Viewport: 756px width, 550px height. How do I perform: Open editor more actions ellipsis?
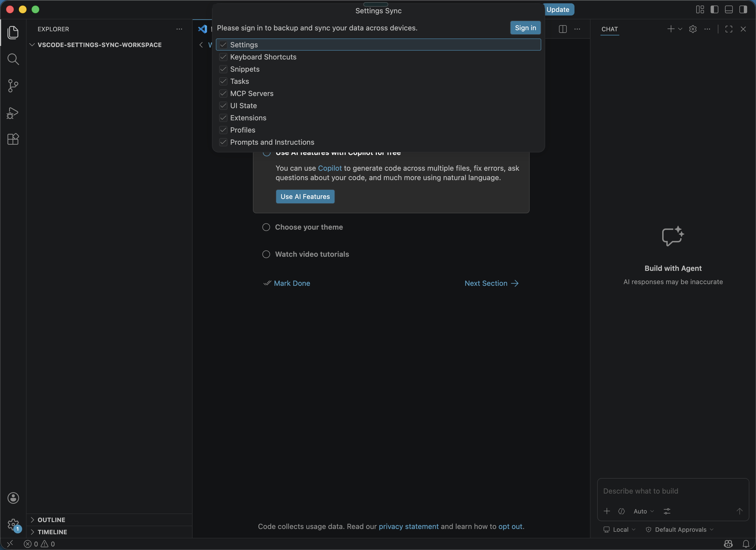coord(577,29)
